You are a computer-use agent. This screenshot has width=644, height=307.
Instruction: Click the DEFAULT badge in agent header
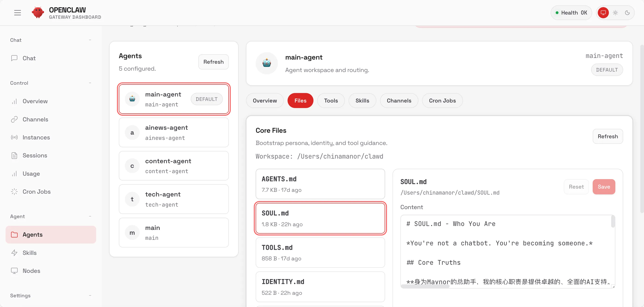(607, 70)
